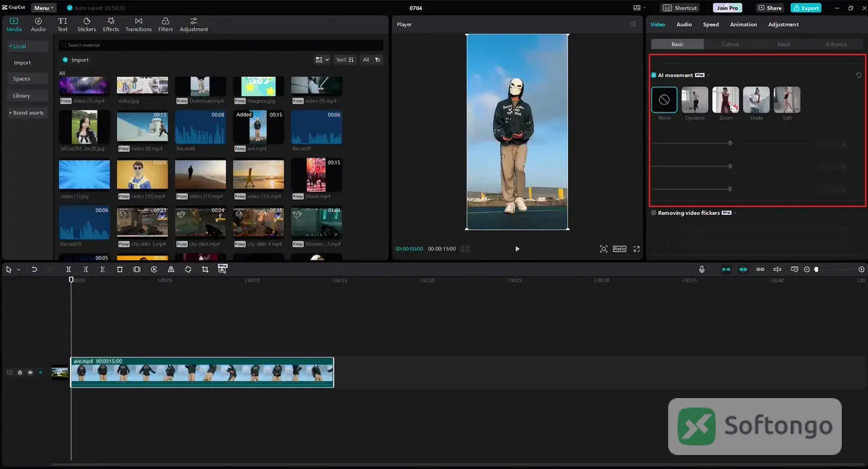Click the delete clip trash icon
The width and height of the screenshot is (868, 469).
(120, 269)
